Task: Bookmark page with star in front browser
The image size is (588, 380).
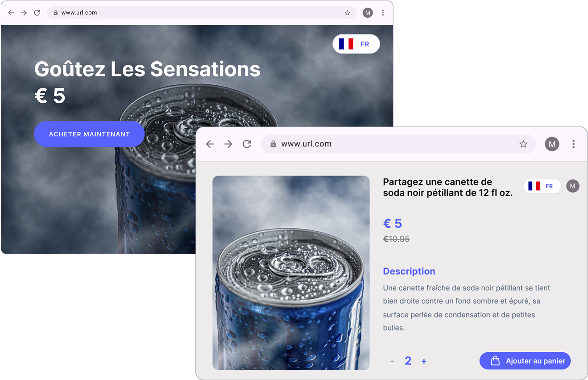Action: point(523,144)
